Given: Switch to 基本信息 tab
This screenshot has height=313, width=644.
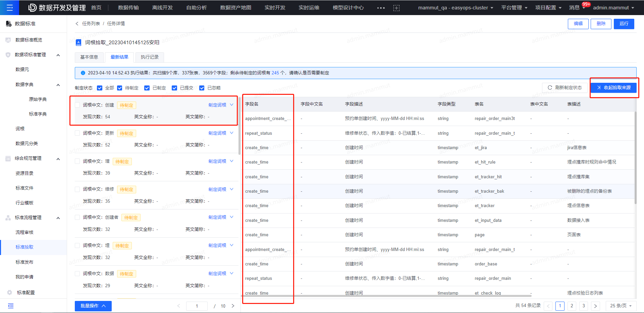Looking at the screenshot, I should click(x=89, y=57).
